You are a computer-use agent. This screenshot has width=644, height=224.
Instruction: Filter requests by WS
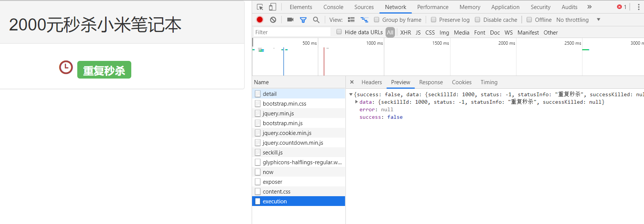point(509,32)
